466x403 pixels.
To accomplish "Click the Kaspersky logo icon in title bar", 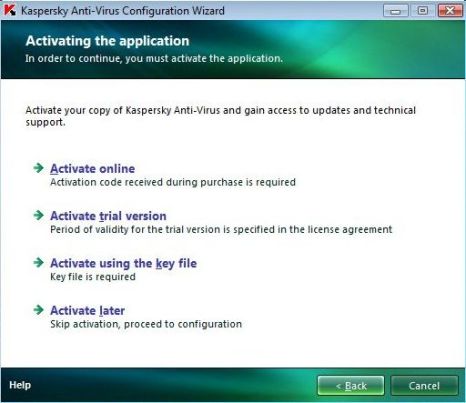I will [x=10, y=10].
